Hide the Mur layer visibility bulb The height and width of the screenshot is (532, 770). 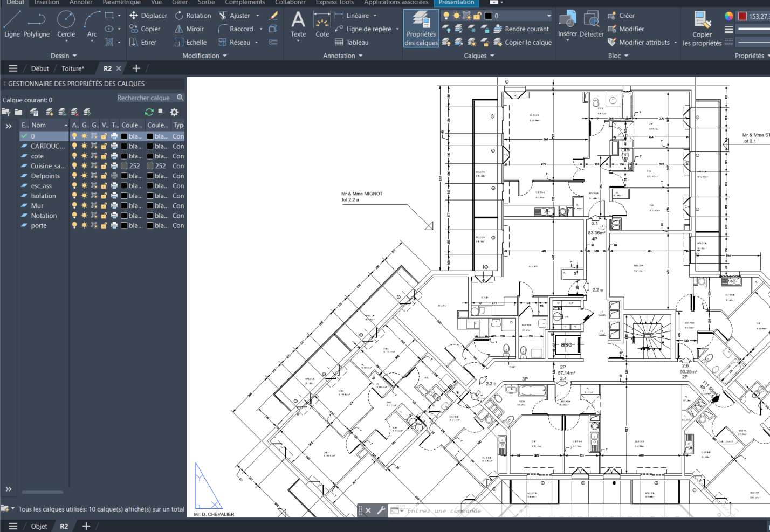(x=74, y=205)
